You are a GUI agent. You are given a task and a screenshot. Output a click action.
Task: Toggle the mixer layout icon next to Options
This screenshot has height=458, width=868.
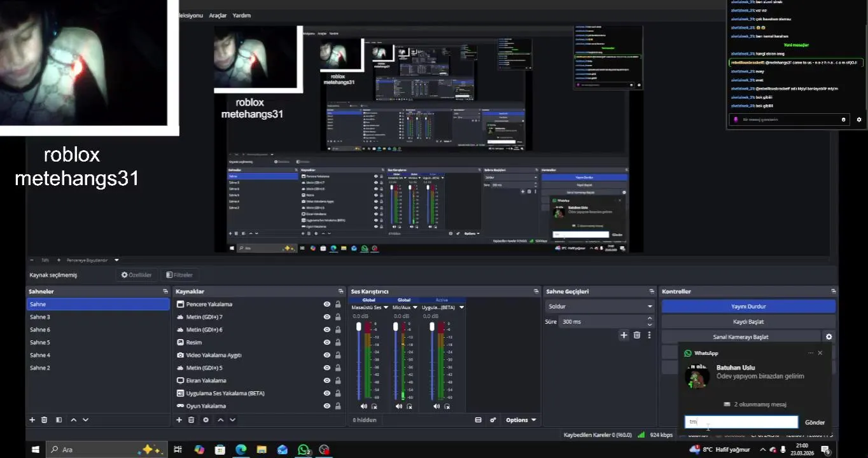click(478, 420)
